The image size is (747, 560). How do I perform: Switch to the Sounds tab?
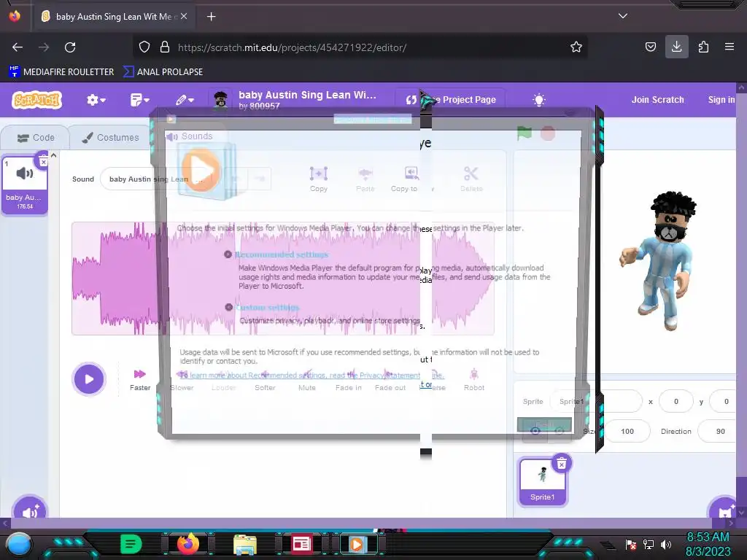coord(190,136)
